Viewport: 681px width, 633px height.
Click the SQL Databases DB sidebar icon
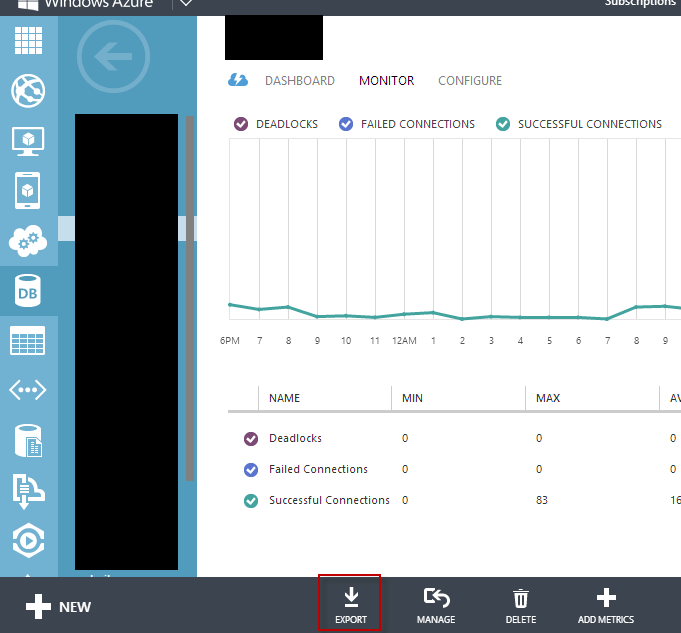(28, 291)
